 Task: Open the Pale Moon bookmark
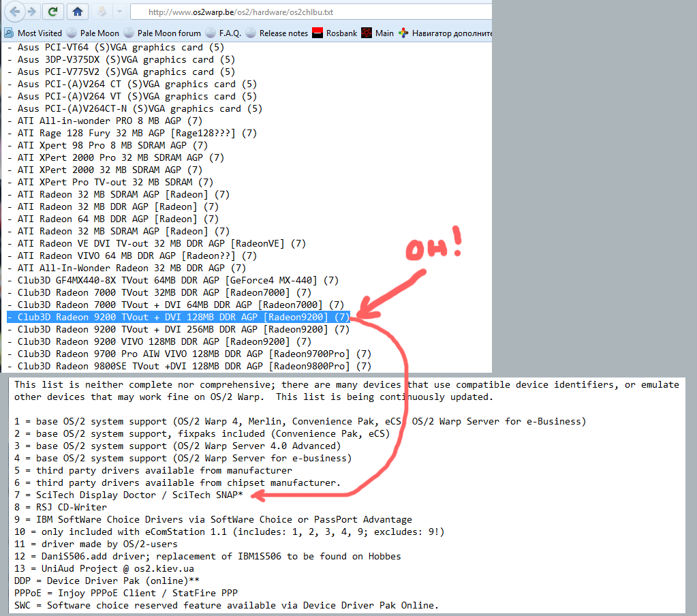[93, 33]
